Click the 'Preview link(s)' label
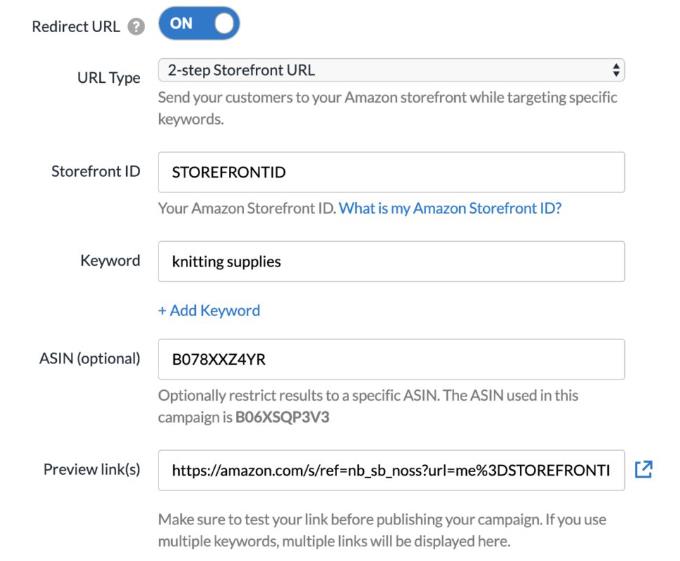The height and width of the screenshot is (561, 680). point(91,468)
